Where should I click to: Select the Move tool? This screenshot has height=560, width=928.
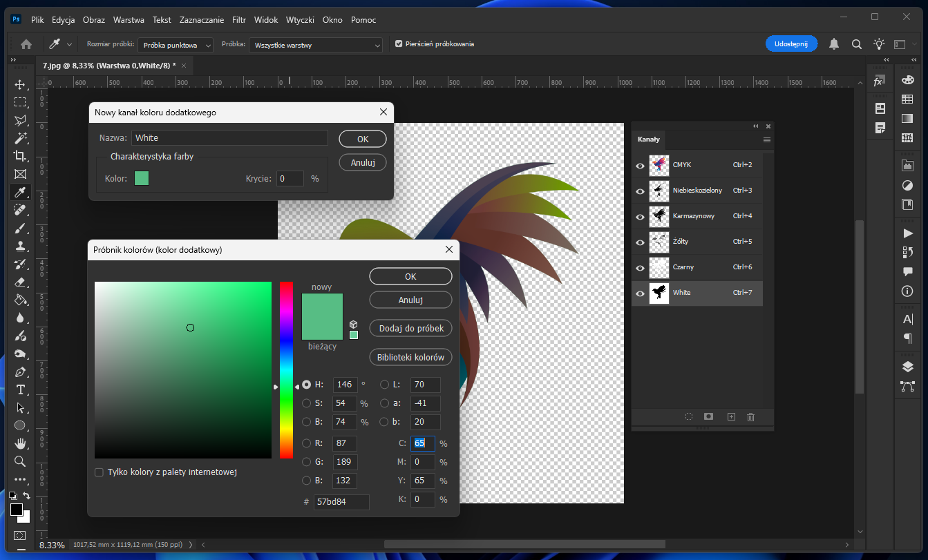tap(20, 85)
